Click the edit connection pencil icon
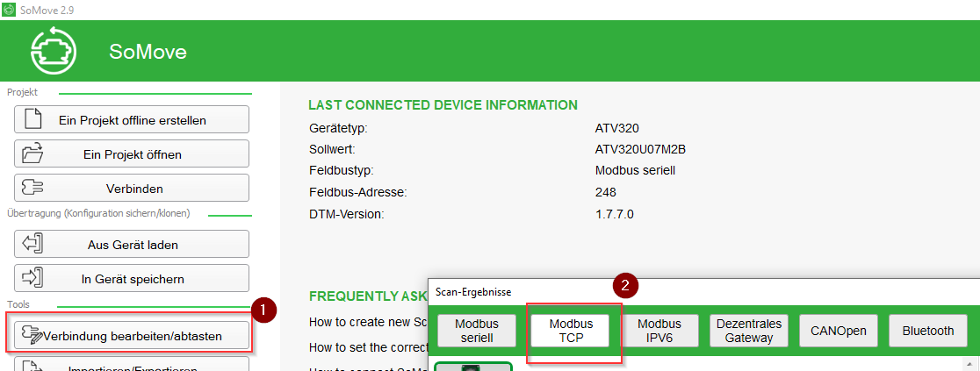The height and width of the screenshot is (371, 980). pyautogui.click(x=32, y=335)
